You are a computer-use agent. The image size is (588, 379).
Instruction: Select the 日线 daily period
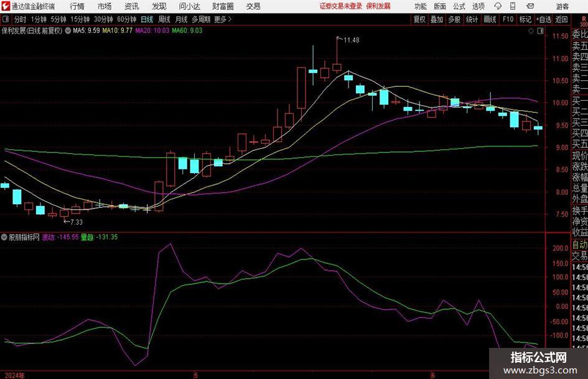(147, 19)
